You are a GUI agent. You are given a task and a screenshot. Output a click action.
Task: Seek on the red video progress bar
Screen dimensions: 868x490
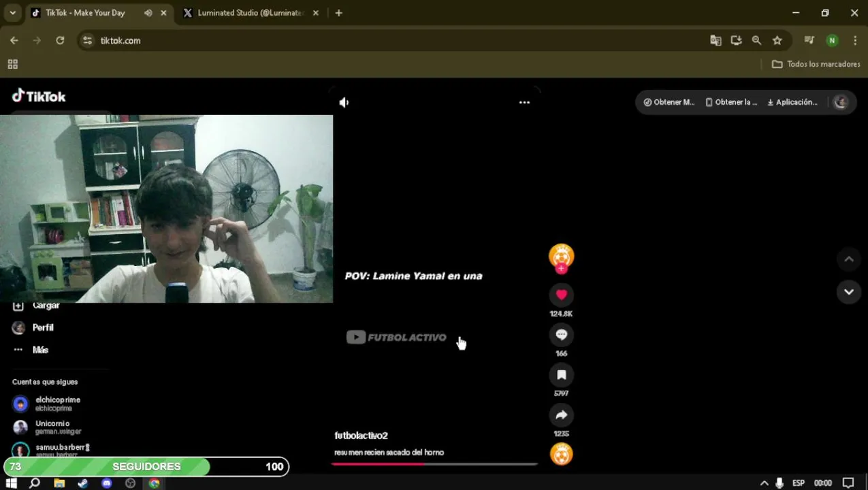[434, 464]
